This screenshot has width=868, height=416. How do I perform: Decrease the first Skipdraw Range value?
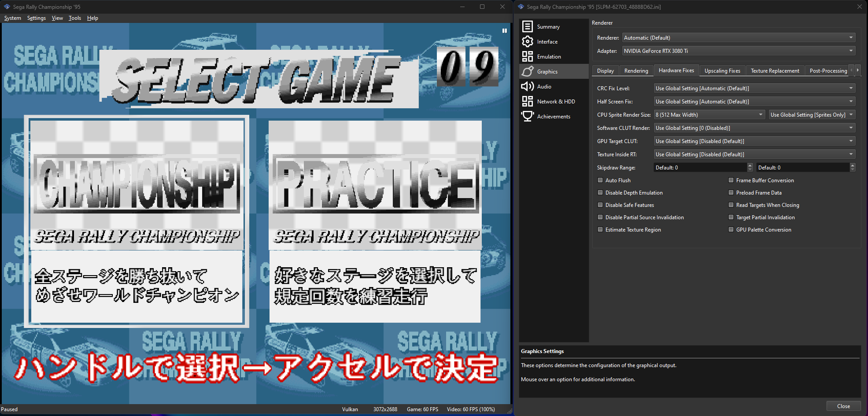(x=750, y=170)
